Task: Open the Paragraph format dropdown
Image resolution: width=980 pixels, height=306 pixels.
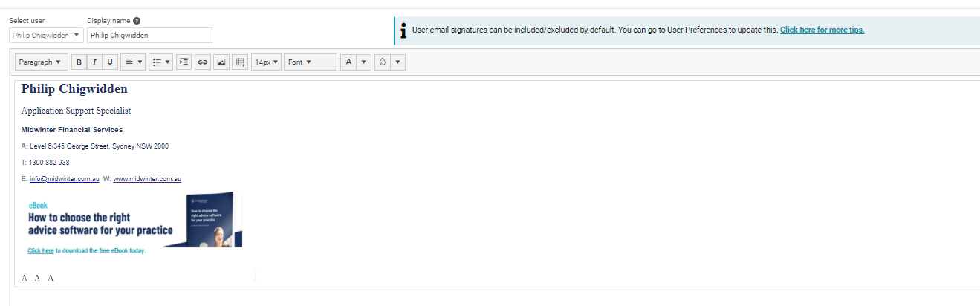Action: [x=41, y=62]
